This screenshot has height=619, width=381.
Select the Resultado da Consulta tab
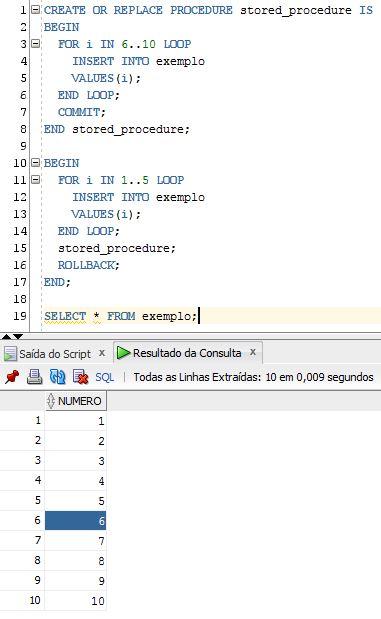[x=187, y=353]
